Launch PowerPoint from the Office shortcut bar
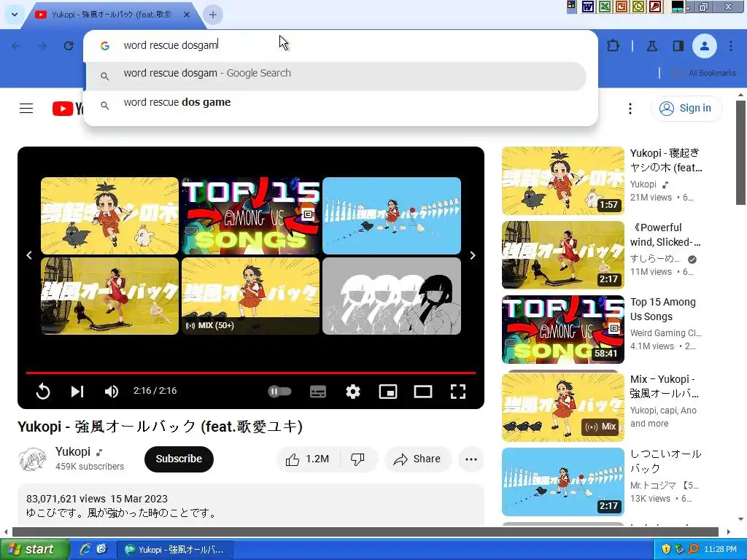 point(622,7)
